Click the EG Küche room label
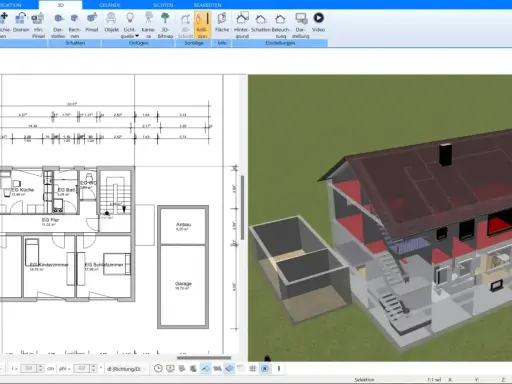 coord(23,190)
